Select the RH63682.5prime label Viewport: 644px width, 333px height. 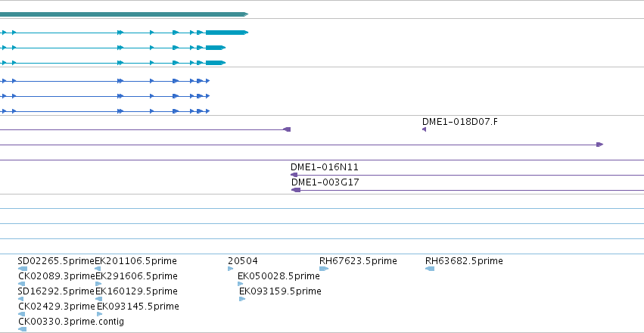click(464, 261)
